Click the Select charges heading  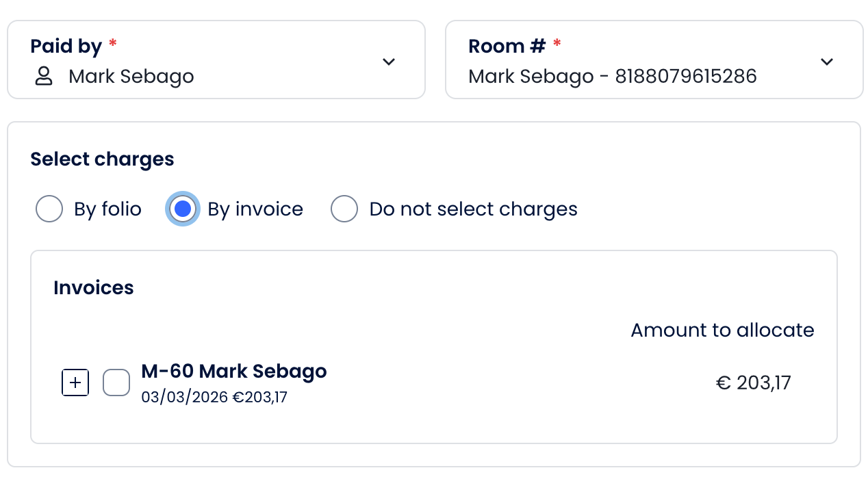tap(102, 159)
